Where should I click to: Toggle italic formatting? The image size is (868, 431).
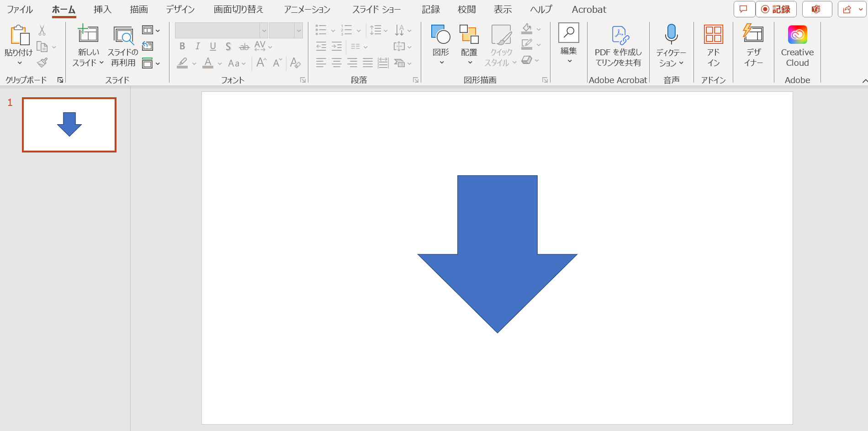(197, 46)
